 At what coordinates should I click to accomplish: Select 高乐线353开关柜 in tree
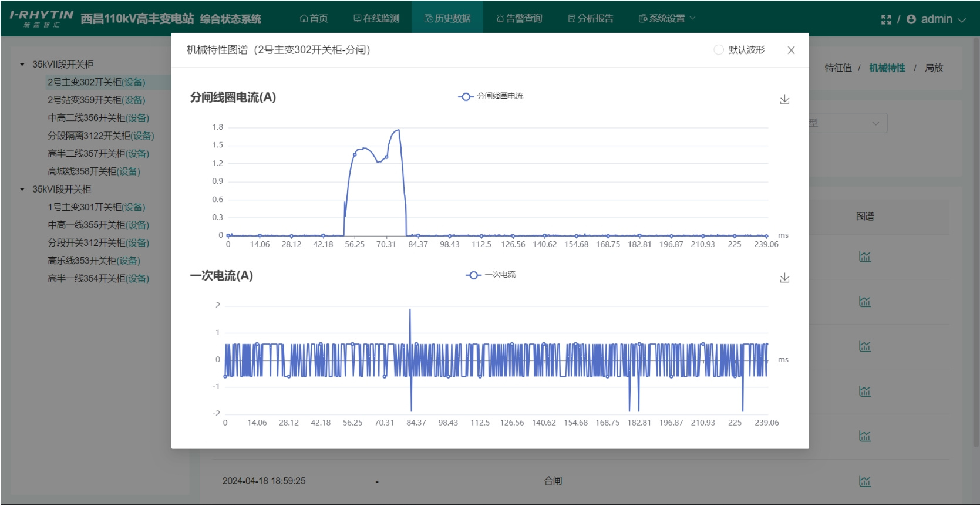coord(94,261)
